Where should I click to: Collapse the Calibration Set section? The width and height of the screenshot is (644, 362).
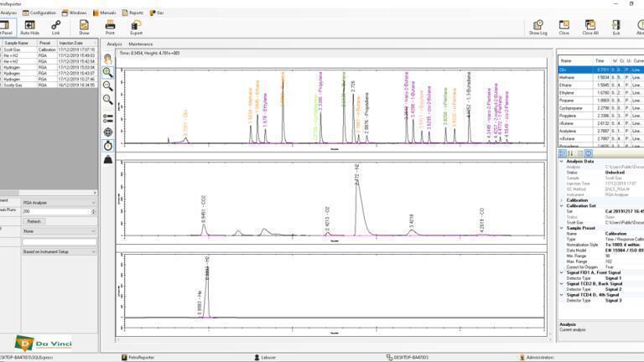point(562,205)
